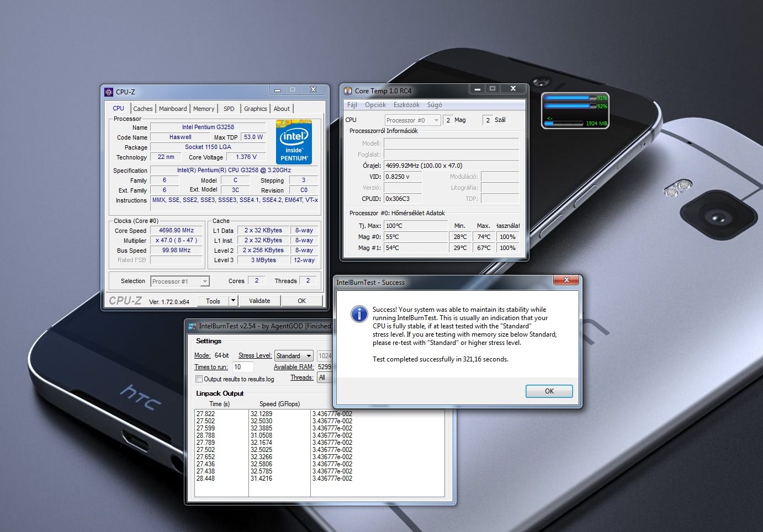Click the CPU-Z logo at bottom

coord(125,301)
